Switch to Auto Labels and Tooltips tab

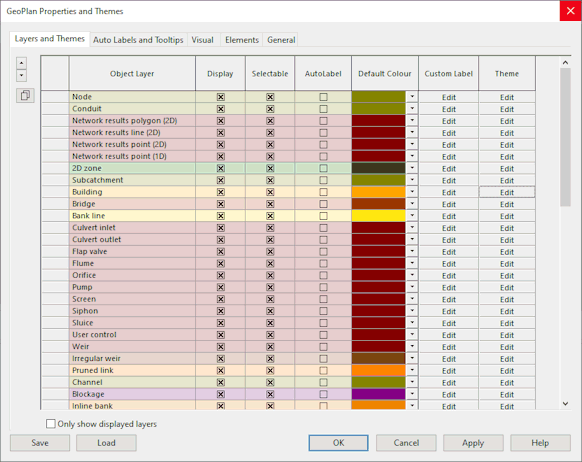click(x=138, y=40)
